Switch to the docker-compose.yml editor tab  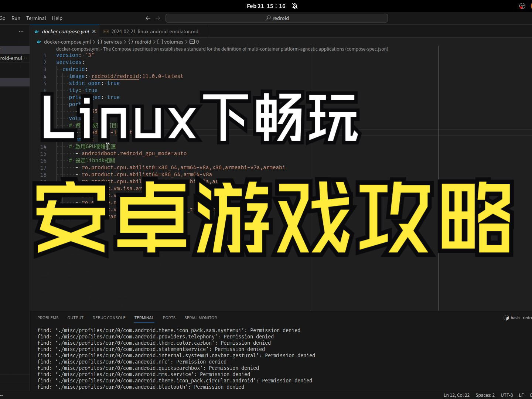[x=65, y=31]
